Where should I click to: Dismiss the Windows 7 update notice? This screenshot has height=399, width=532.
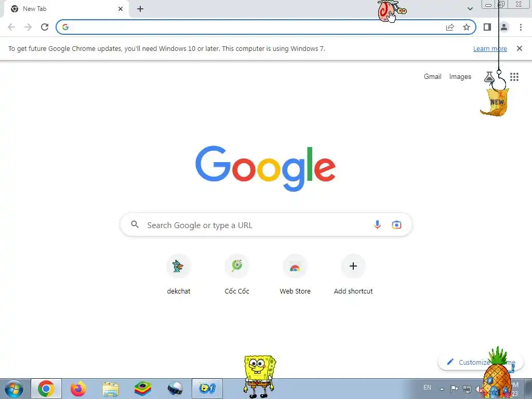[x=520, y=48]
